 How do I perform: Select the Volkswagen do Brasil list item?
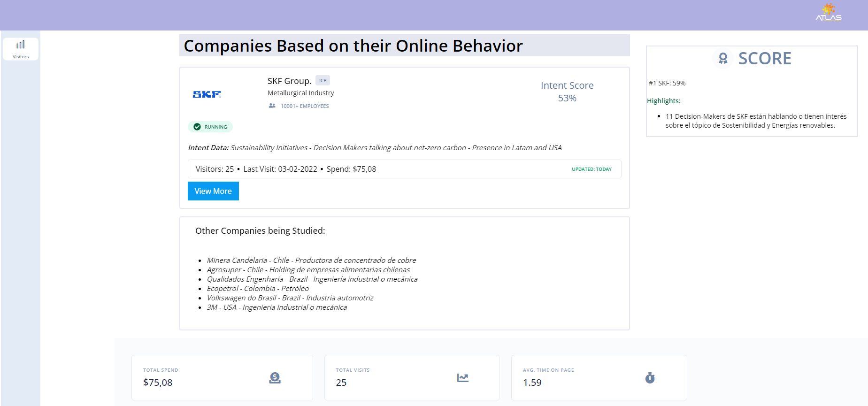[x=290, y=298]
